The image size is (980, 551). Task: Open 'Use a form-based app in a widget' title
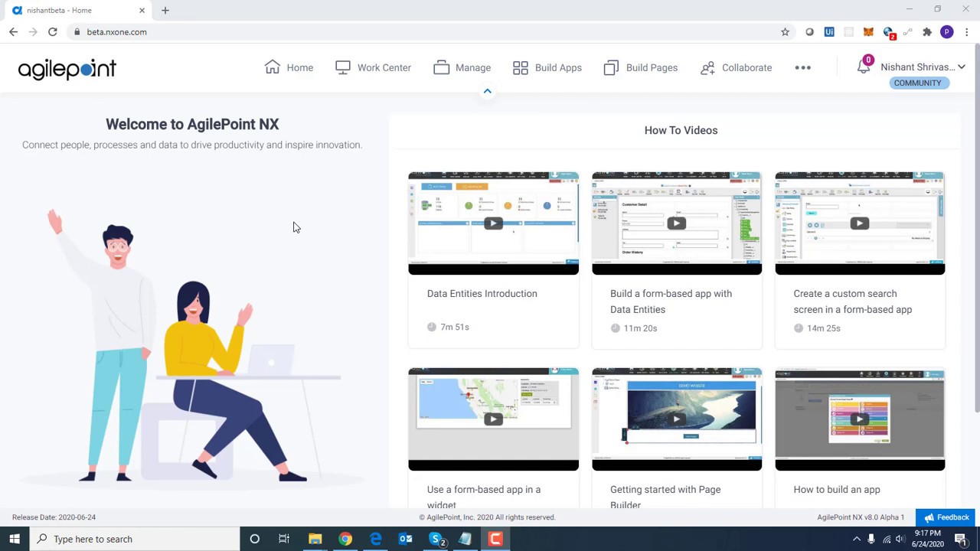coord(484,497)
